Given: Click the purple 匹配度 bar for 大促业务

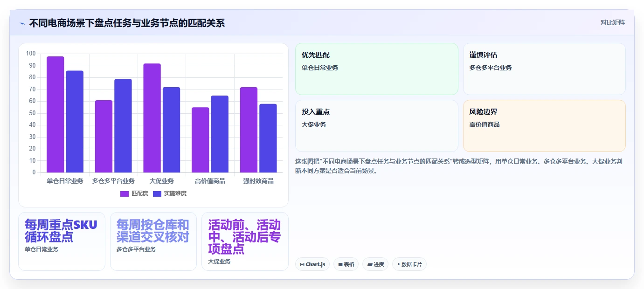Looking at the screenshot, I should click(152, 118).
